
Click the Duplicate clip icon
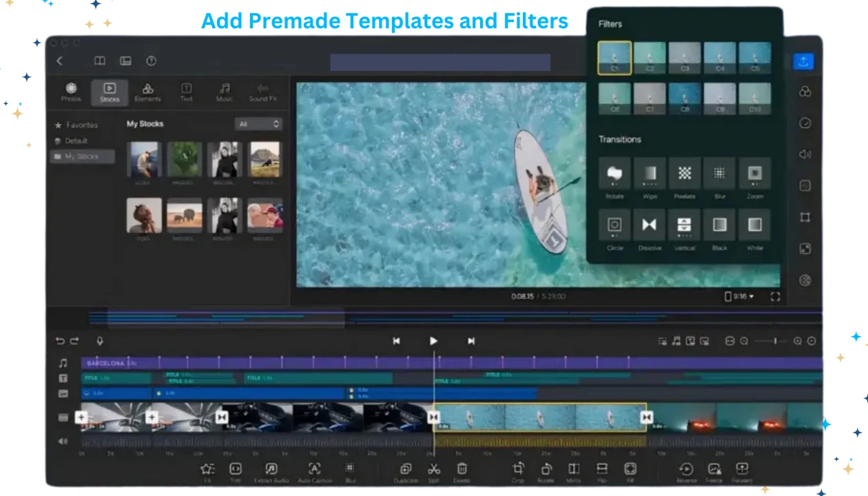click(406, 469)
